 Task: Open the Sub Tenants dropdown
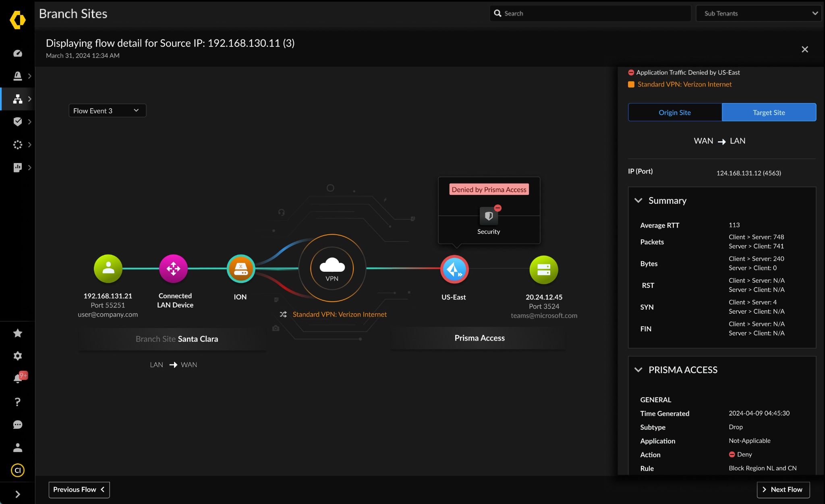(x=759, y=13)
